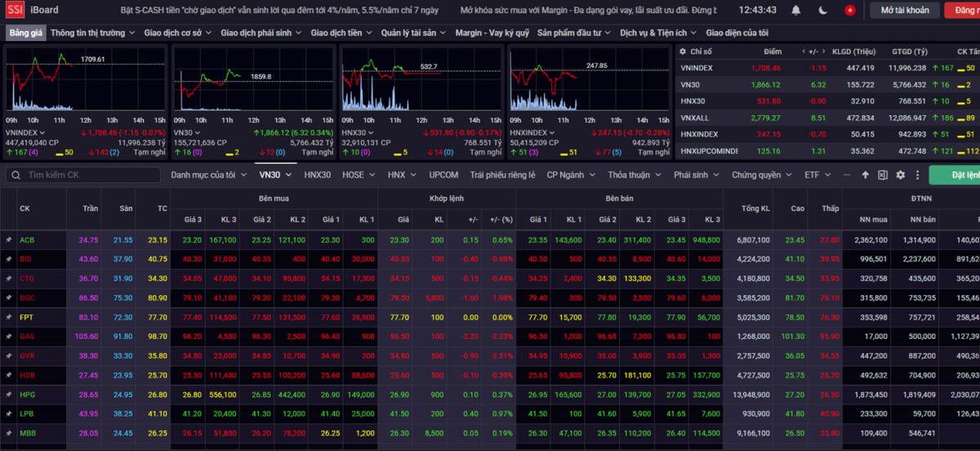Click the SSI iBoard logo
Viewport: 980px width, 451px height.
28,11
